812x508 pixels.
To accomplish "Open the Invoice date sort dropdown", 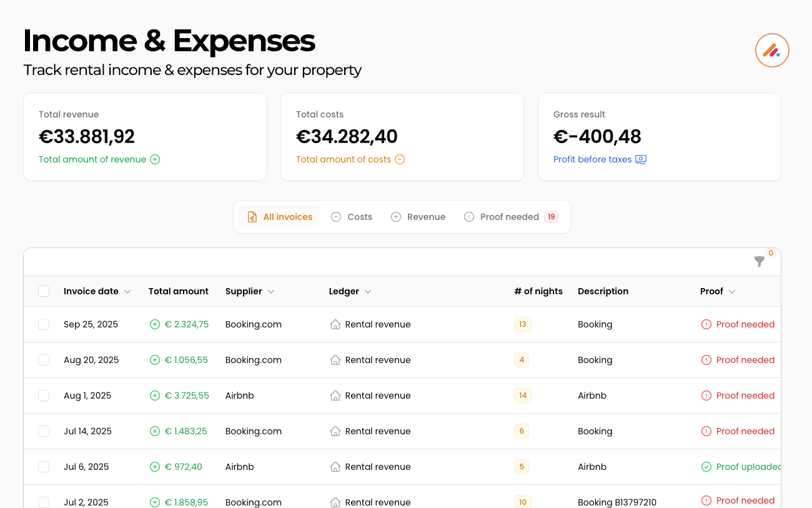I will tap(127, 291).
